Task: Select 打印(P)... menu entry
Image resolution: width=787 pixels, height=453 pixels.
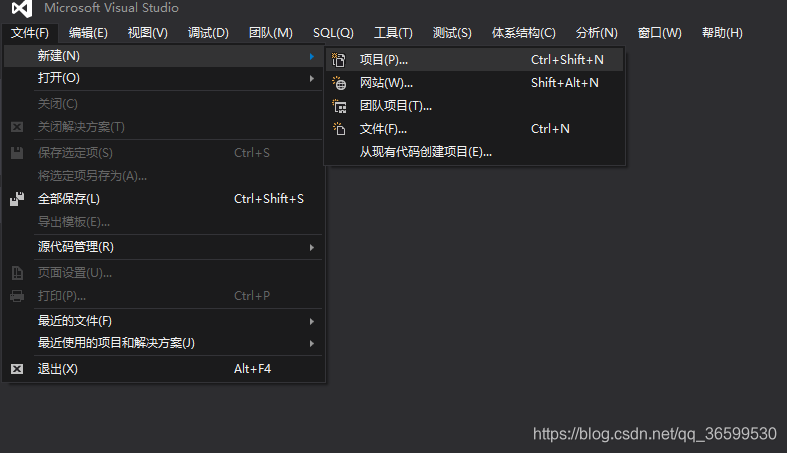Action: click(x=163, y=296)
